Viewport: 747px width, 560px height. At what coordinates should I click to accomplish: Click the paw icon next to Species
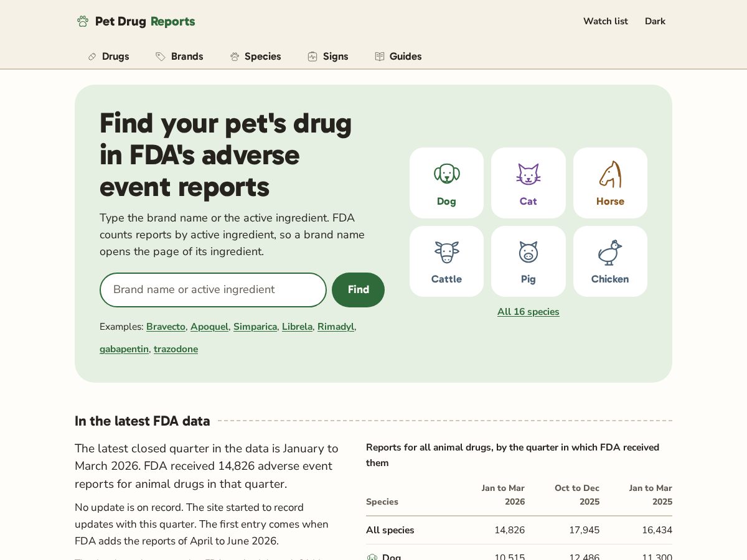(235, 57)
